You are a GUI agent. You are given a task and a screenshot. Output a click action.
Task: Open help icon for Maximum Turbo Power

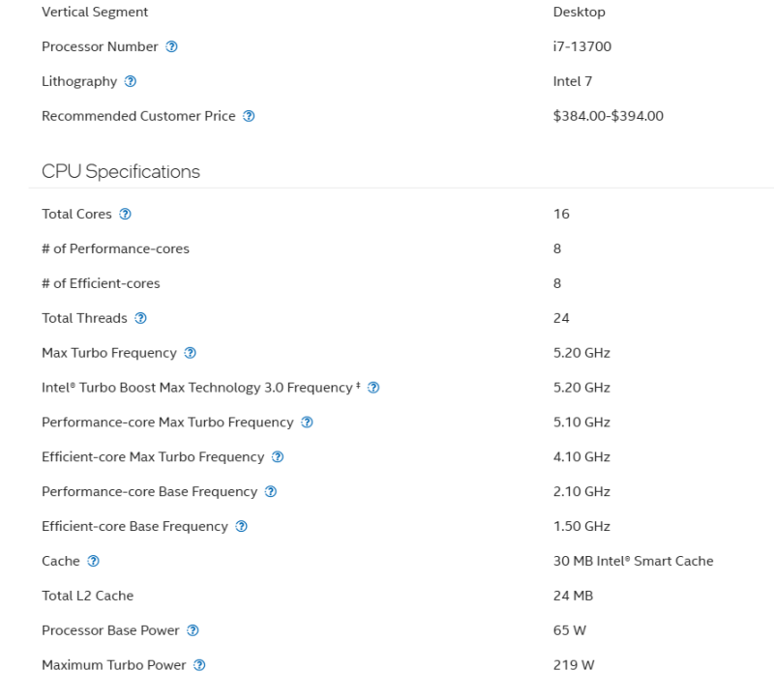point(199,665)
